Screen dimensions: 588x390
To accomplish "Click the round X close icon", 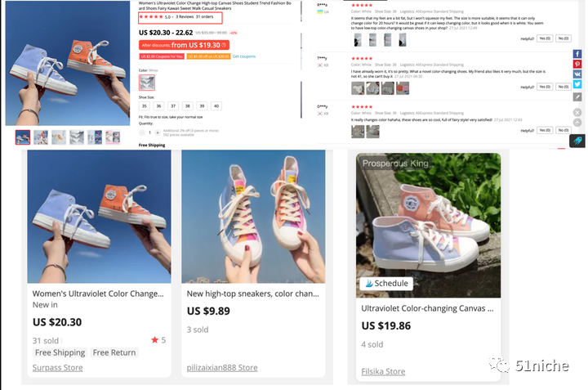I will click(577, 112).
